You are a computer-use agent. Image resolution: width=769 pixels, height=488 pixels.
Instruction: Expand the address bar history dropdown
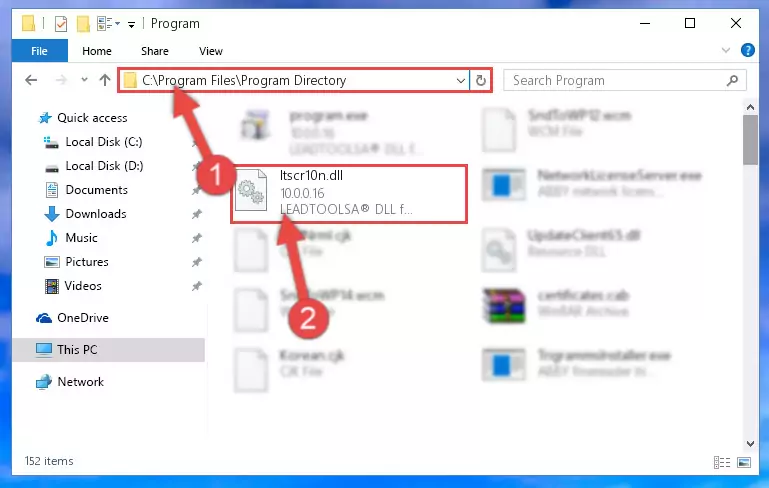click(x=461, y=80)
